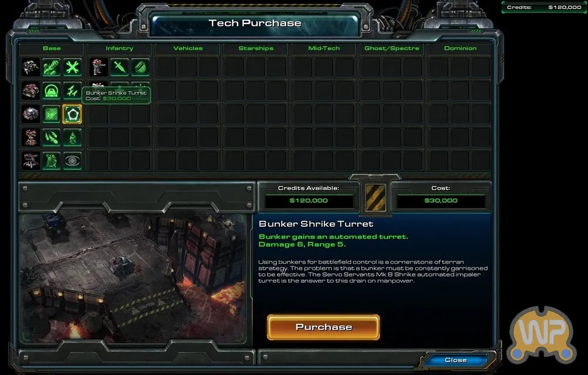
Task: Select the highlighted Bunker Shrike Turret icon
Action: pos(72,114)
